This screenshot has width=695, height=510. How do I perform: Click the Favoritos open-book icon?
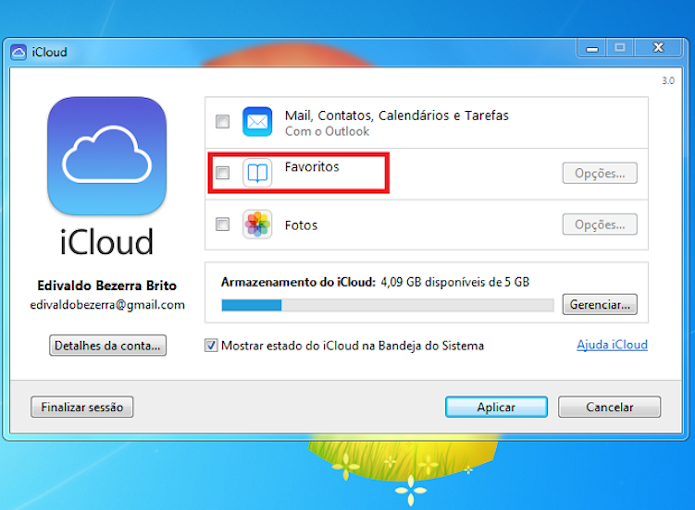tap(257, 173)
